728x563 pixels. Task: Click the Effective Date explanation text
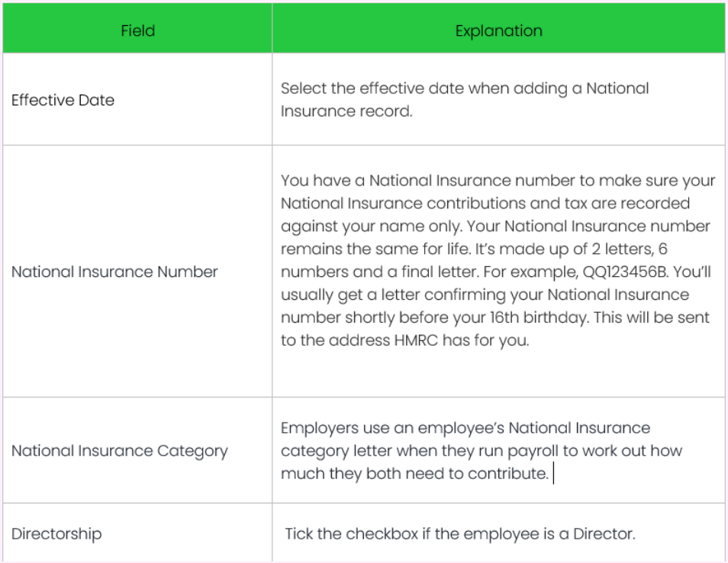464,99
